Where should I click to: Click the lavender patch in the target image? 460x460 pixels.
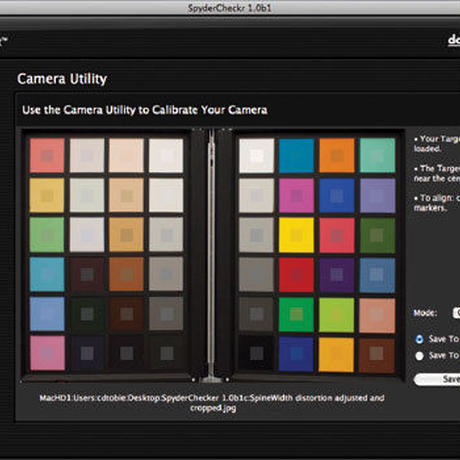377,195
